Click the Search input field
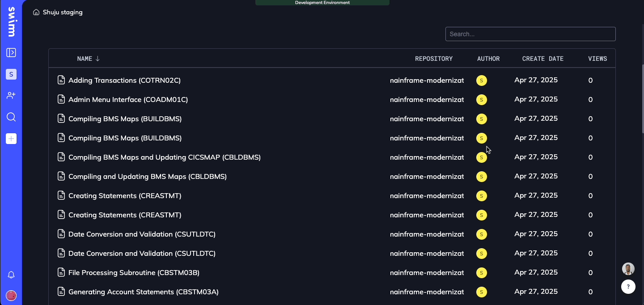This screenshot has height=305, width=644. click(530, 34)
